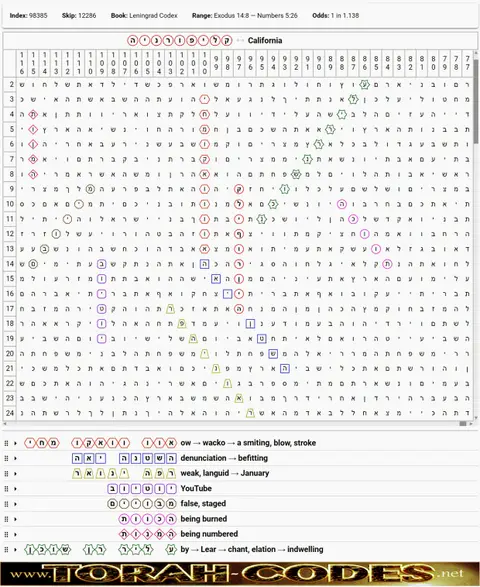The width and height of the screenshot is (480, 587).
Task: Click the yellow highlighted letter in row 24
Action: point(250,413)
